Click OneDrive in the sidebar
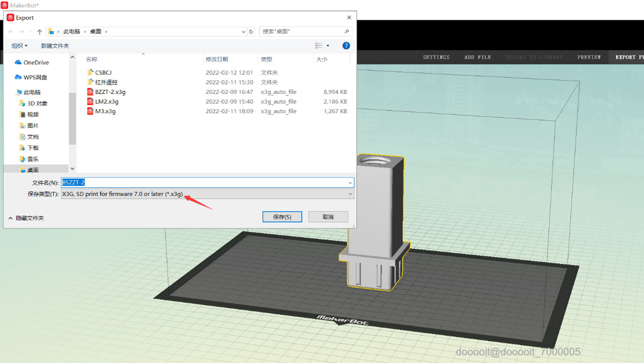Image resolution: width=644 pixels, height=363 pixels. (36, 62)
